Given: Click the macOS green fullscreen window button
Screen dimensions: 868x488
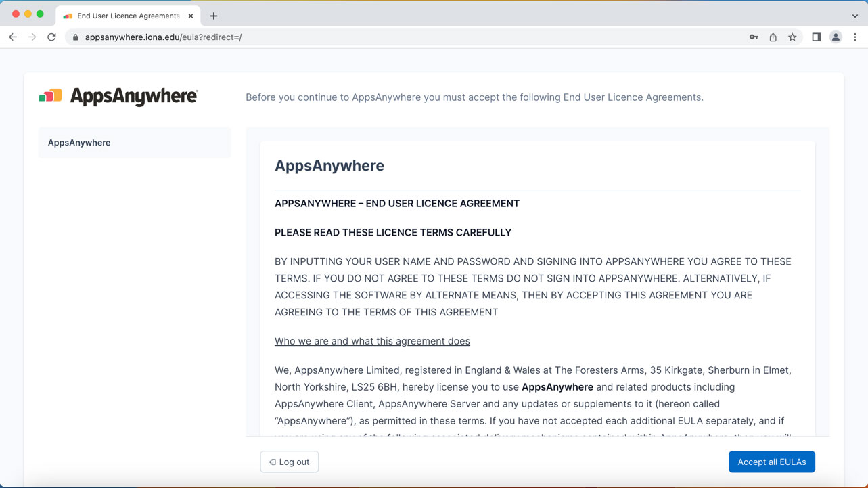Looking at the screenshot, I should 40,14.
